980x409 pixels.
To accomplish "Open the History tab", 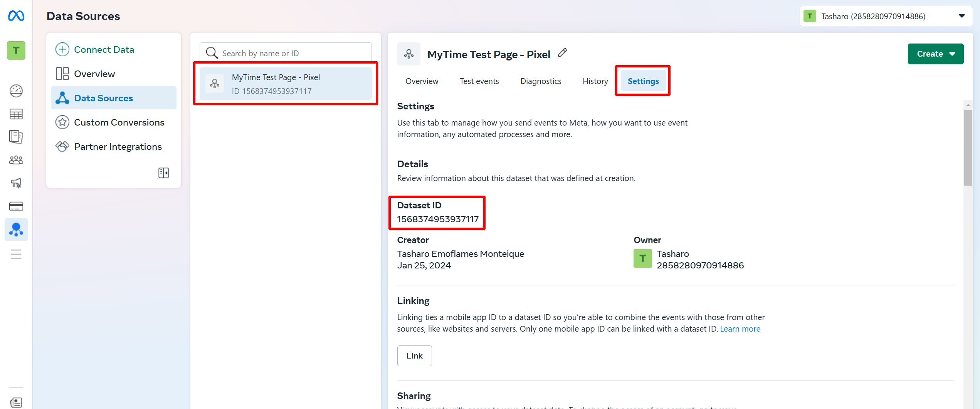I will click(x=595, y=81).
